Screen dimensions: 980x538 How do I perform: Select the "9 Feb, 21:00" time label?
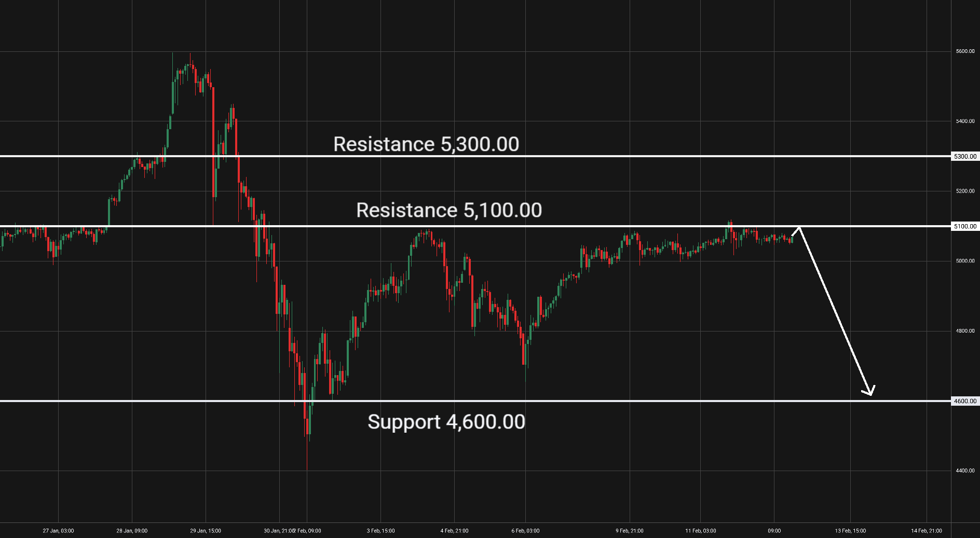pos(630,531)
